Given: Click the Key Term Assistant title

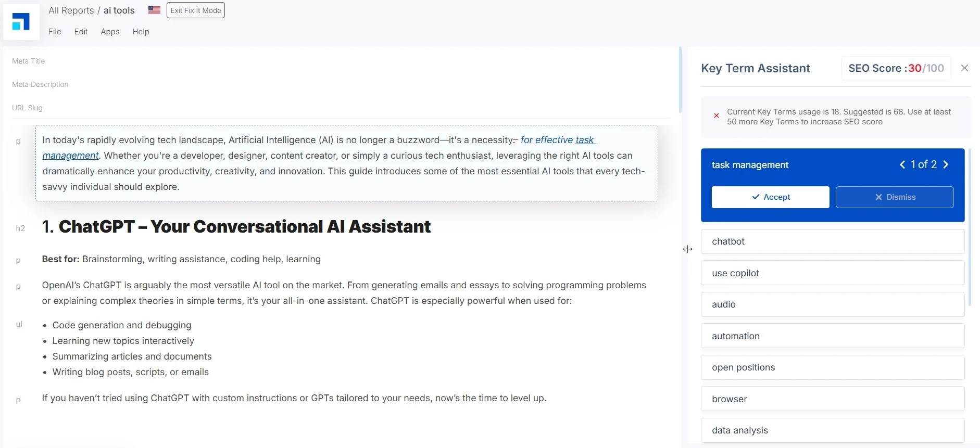Looking at the screenshot, I should point(756,68).
